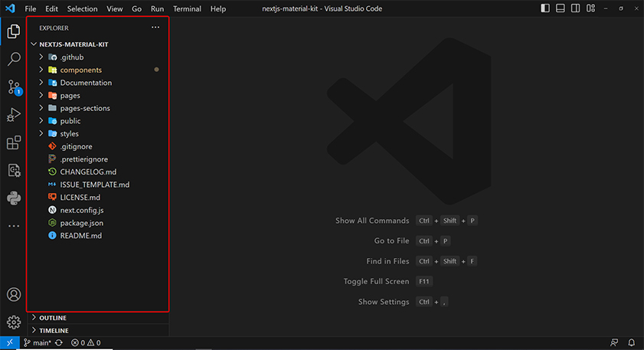The height and width of the screenshot is (350, 644).
Task: Open Customize Layout icon in title bar
Action: point(590,8)
